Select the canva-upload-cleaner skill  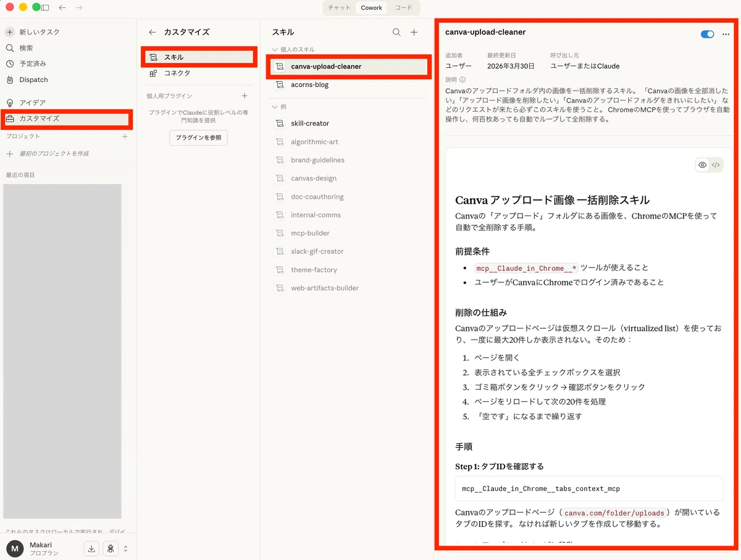pyautogui.click(x=349, y=66)
